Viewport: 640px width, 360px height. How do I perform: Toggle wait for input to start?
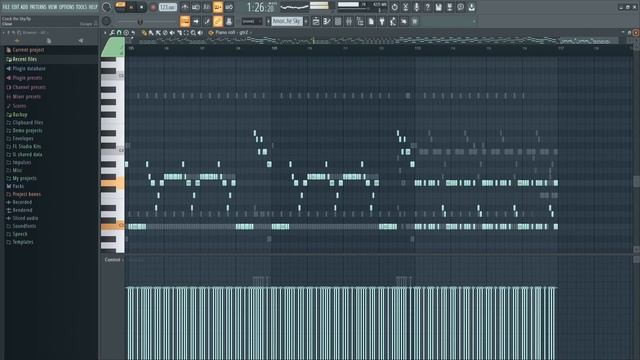(196, 7)
